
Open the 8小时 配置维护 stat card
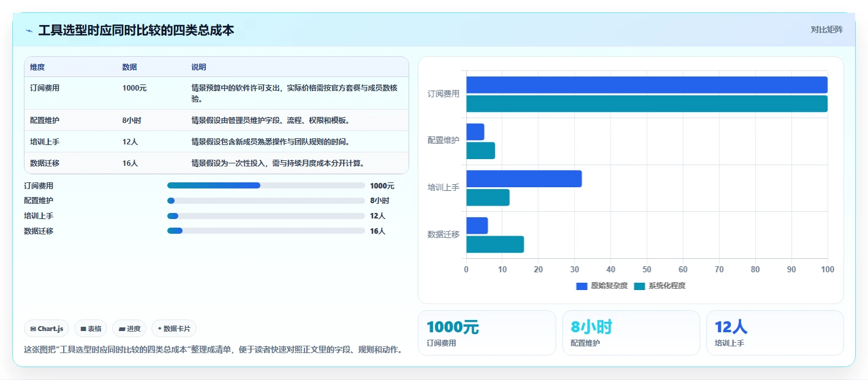click(631, 333)
